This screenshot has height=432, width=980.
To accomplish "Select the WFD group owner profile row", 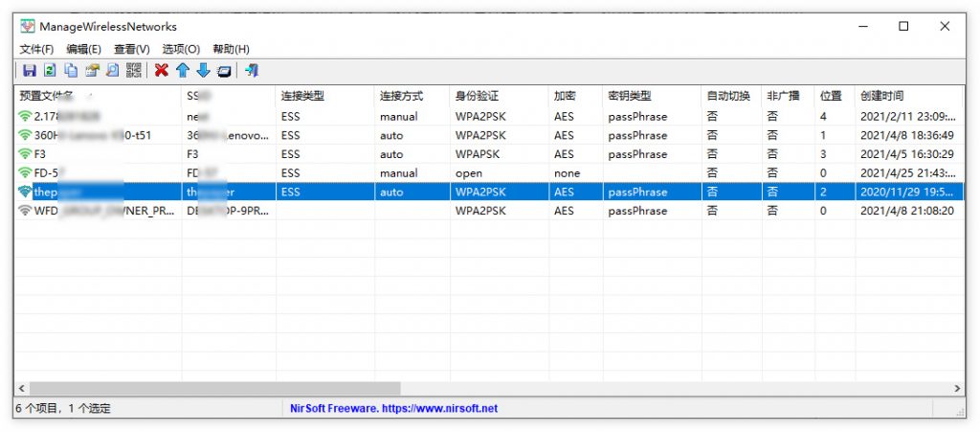I will coord(96,211).
